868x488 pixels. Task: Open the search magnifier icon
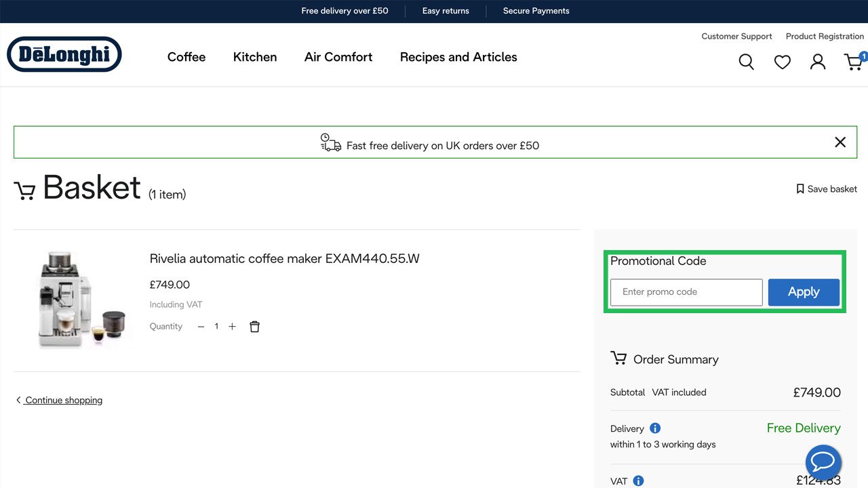coord(746,62)
